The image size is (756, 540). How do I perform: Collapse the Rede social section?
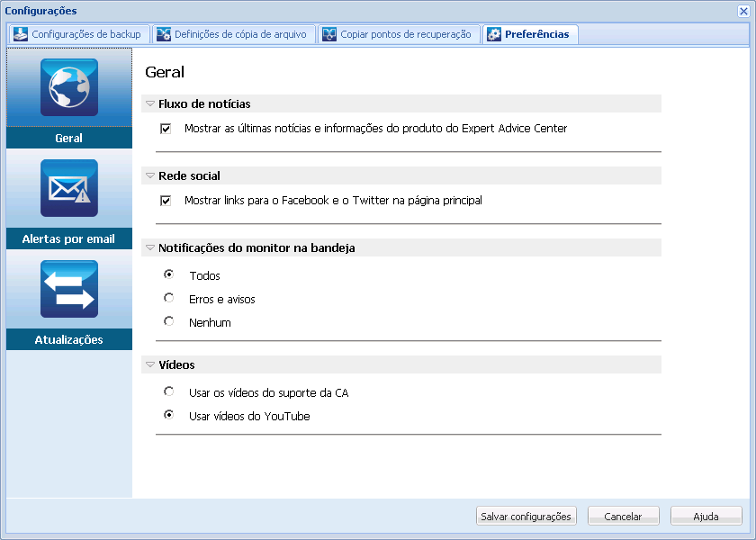tap(149, 175)
